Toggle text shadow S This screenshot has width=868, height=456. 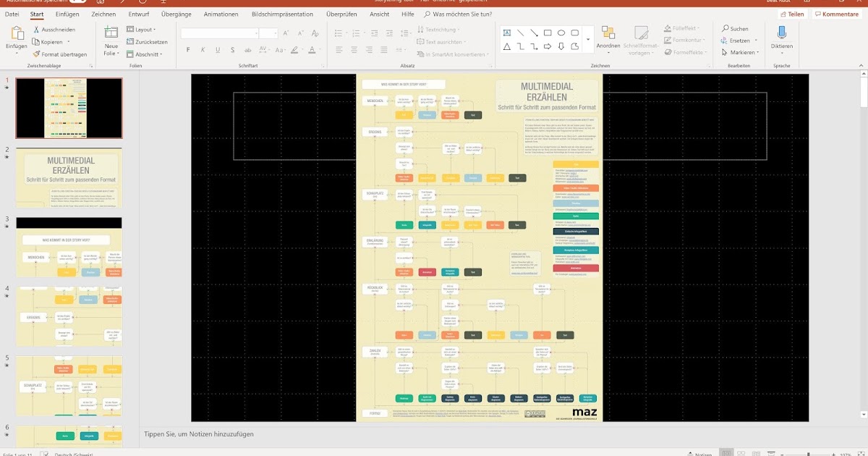tap(231, 50)
